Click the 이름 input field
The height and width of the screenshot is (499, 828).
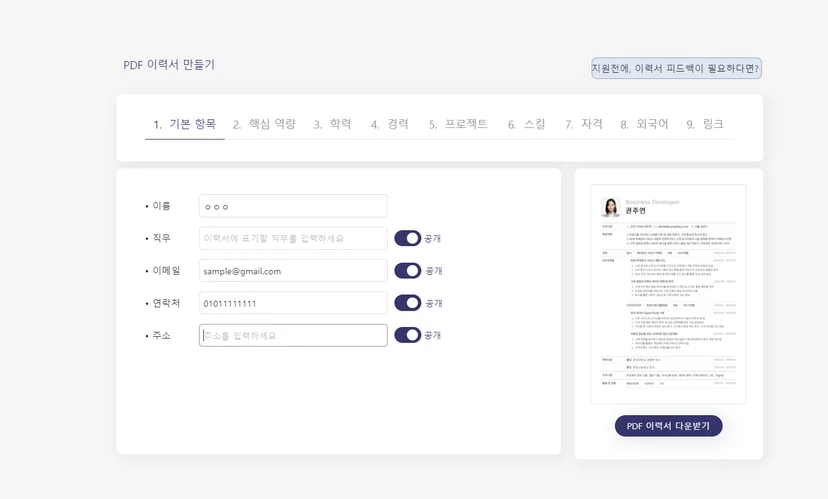point(293,206)
